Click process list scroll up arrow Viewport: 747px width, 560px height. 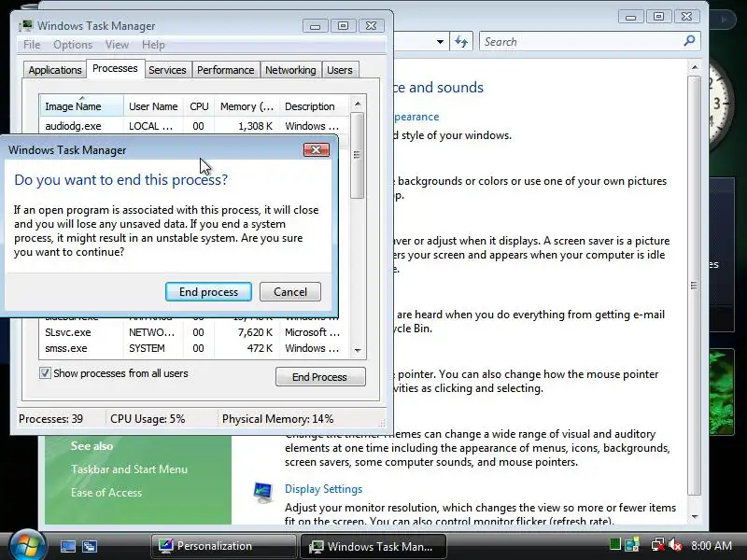(x=358, y=104)
